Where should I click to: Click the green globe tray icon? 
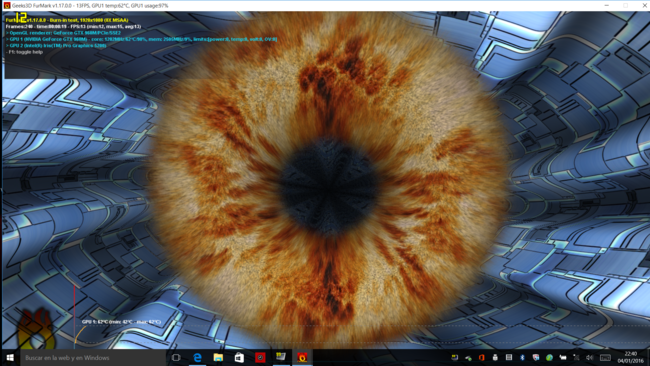(549, 358)
